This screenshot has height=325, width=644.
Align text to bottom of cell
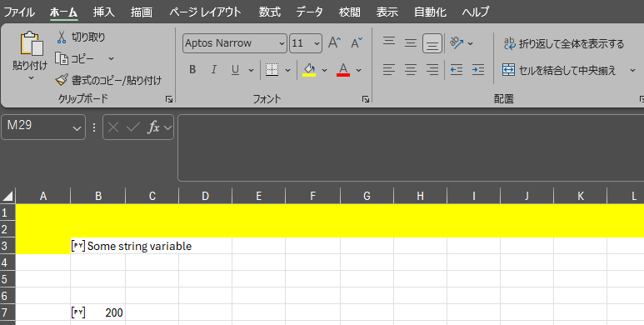(432, 43)
